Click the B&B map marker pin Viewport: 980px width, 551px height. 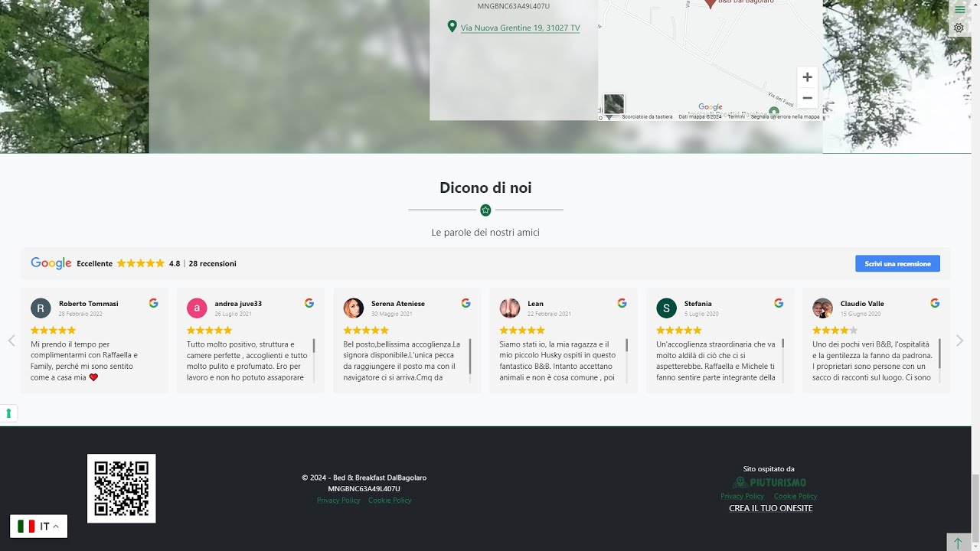pos(710,4)
